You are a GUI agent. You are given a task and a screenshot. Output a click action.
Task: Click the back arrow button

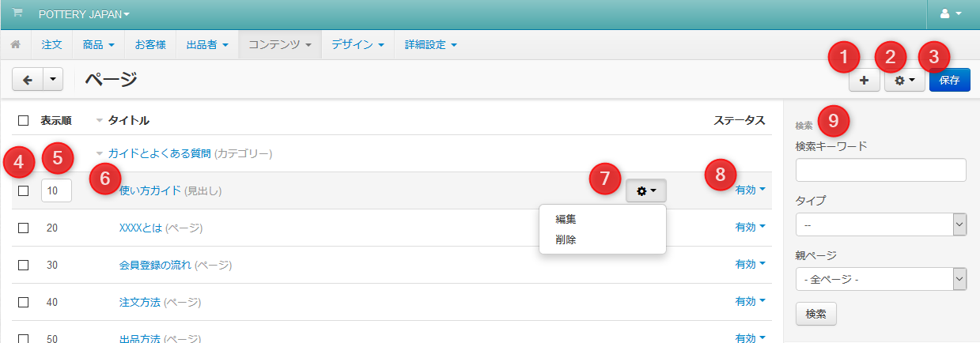click(27, 80)
